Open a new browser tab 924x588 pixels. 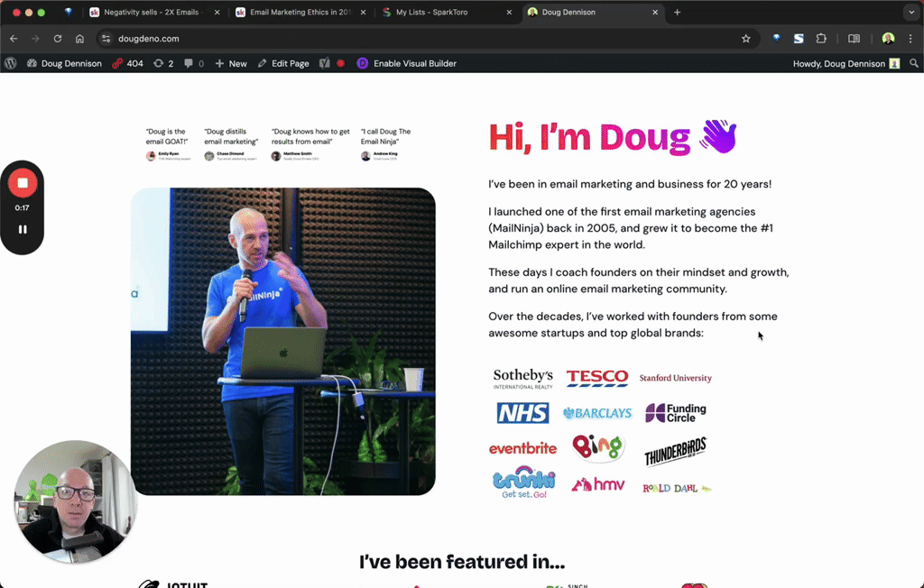point(677,12)
